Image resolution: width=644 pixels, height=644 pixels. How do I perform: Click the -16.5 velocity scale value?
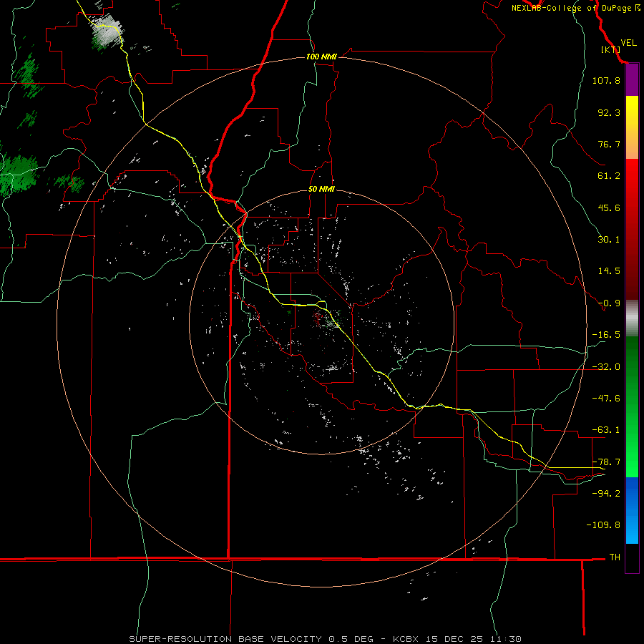coord(606,335)
